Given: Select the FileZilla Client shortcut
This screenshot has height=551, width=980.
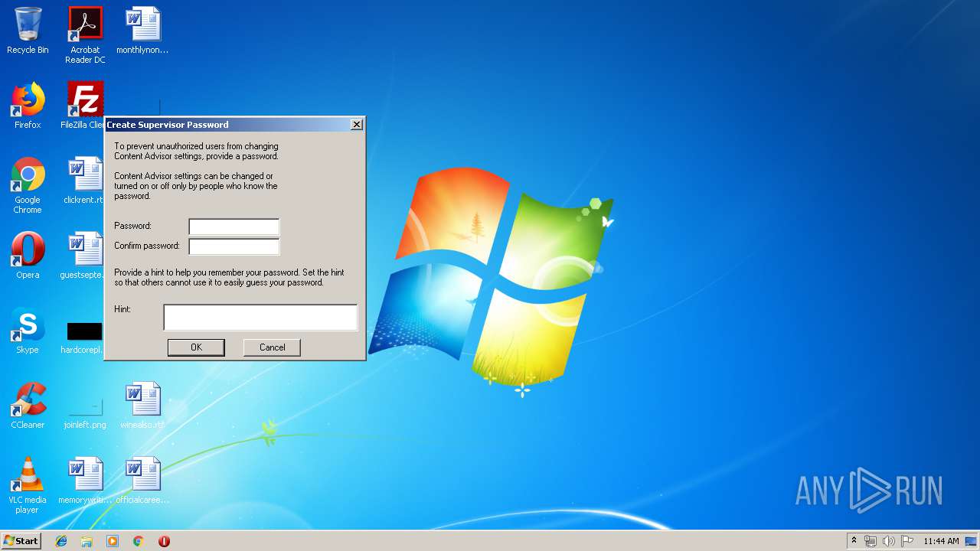Looking at the screenshot, I should [x=83, y=106].
